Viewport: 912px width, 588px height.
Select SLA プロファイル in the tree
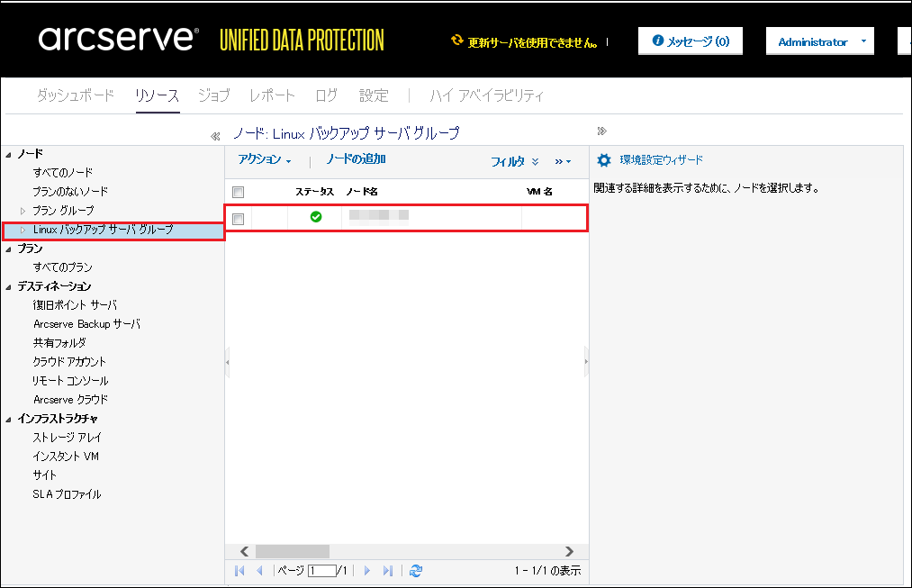click(x=67, y=494)
